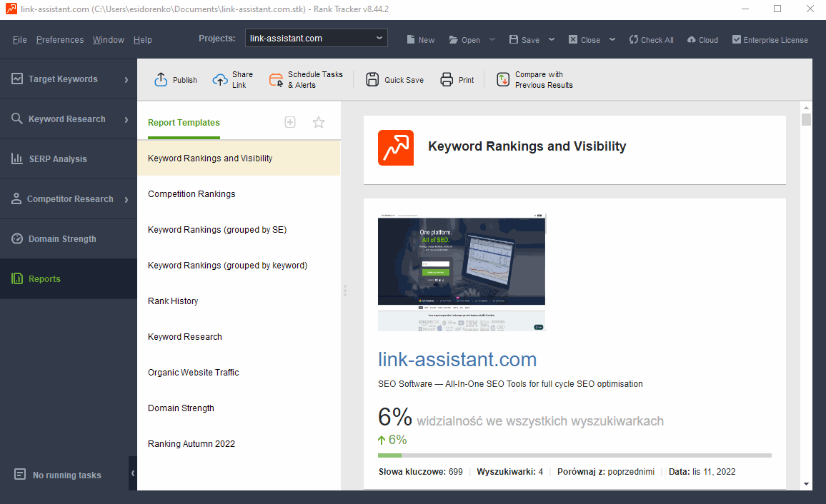Click the Reports sidebar icon

(17, 278)
